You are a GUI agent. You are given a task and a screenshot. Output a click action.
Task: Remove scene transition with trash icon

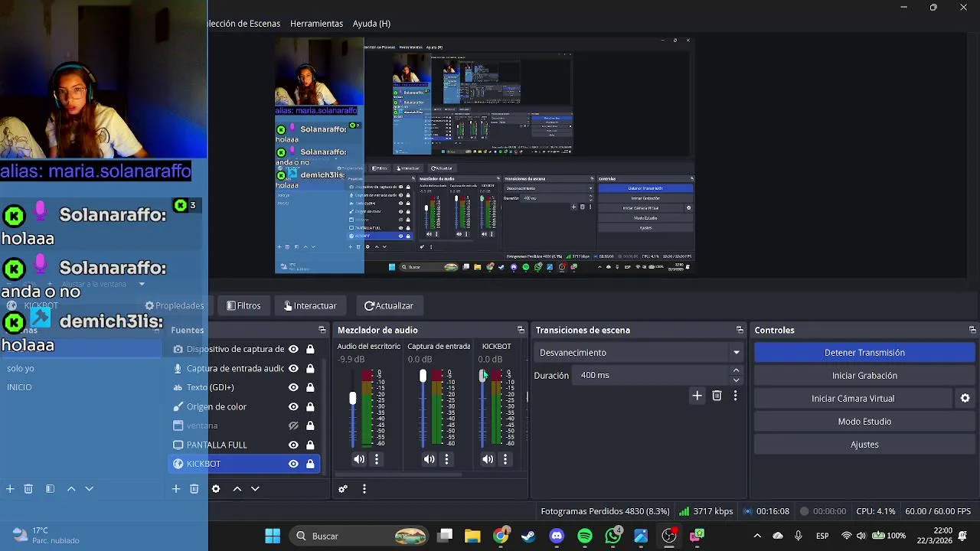point(717,396)
